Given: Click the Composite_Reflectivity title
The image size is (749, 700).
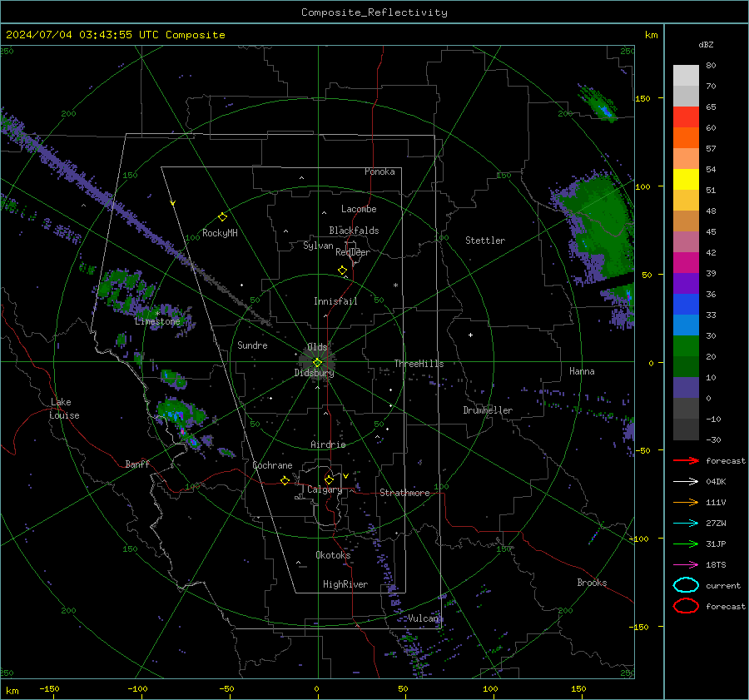Looking at the screenshot, I should (x=374, y=12).
